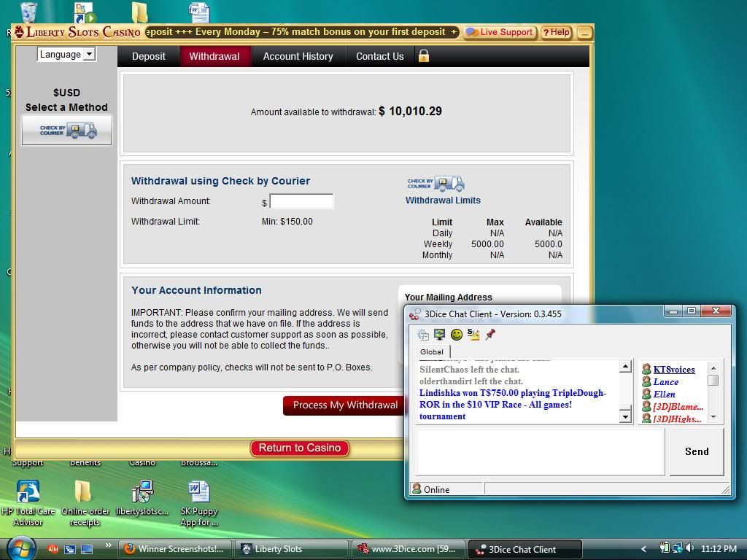
Task: Click the Withdrawal Limits heading
Action: (x=443, y=201)
